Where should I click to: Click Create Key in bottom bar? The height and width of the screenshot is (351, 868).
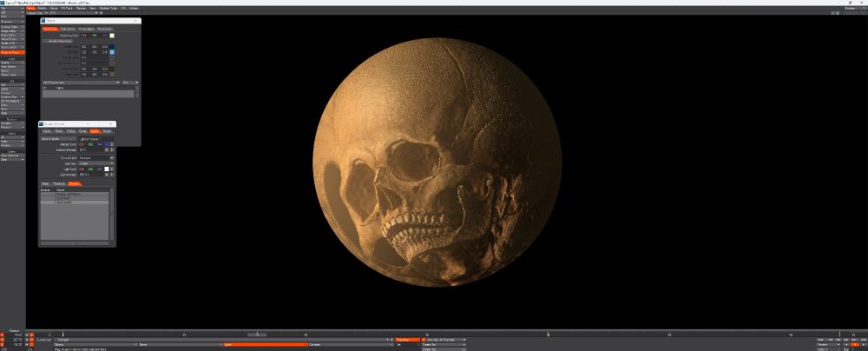pyautogui.click(x=444, y=344)
